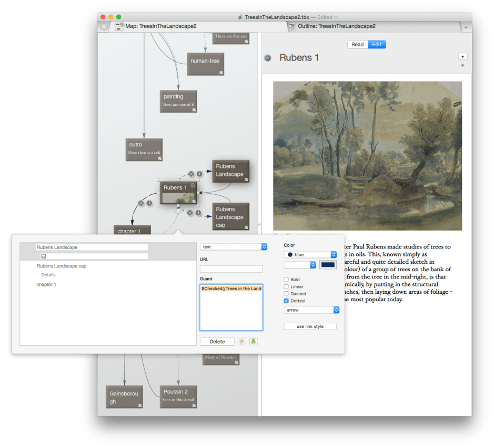Image resolution: width=494 pixels, height=448 pixels.
Task: Move link up with the up arrow
Action: tap(242, 342)
